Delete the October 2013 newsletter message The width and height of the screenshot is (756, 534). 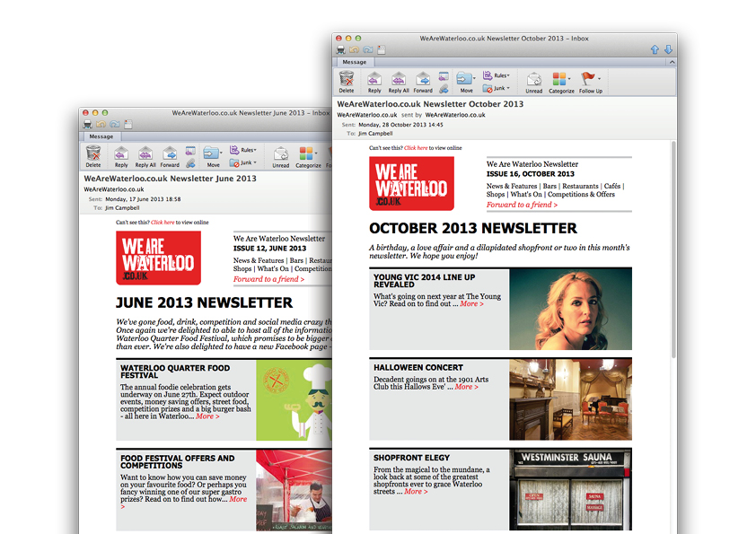click(347, 82)
